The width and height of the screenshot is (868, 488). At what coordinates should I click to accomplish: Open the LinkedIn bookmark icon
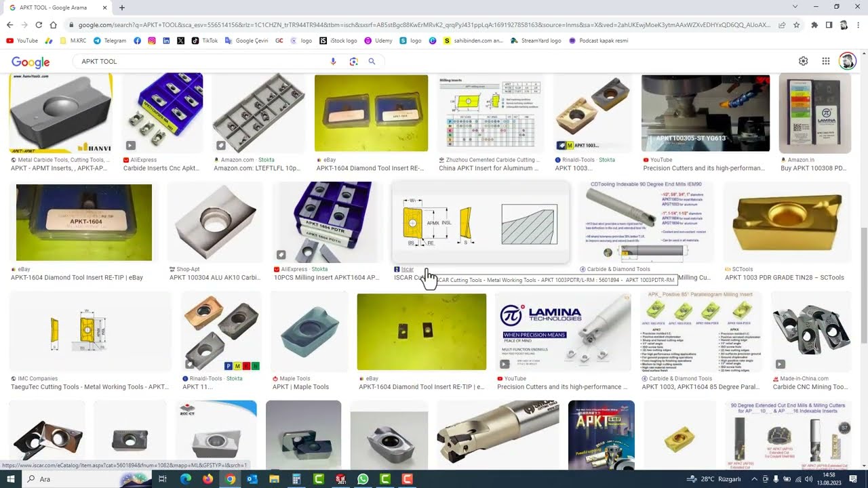coord(166,41)
